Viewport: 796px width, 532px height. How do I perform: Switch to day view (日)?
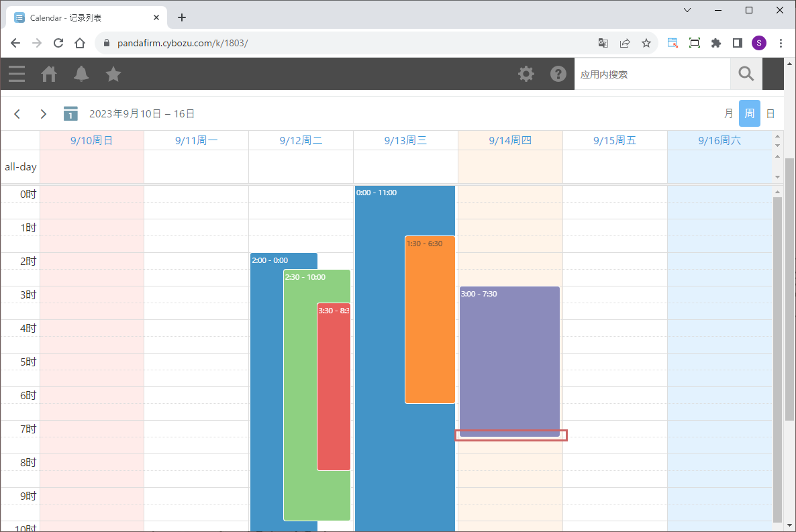click(x=770, y=114)
